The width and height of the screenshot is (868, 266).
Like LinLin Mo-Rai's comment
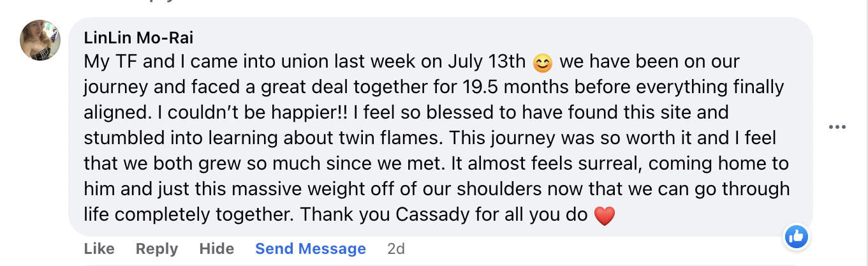click(x=99, y=249)
